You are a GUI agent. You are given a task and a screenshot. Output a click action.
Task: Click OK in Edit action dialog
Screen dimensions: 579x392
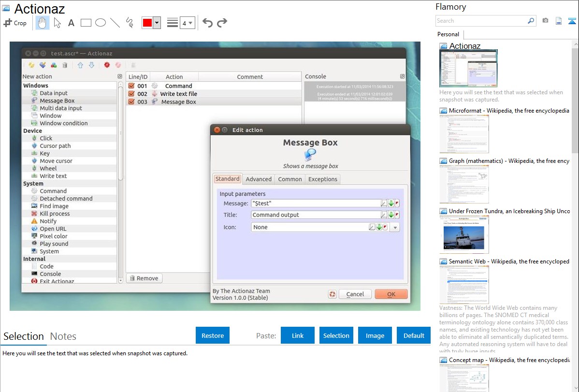coord(391,294)
